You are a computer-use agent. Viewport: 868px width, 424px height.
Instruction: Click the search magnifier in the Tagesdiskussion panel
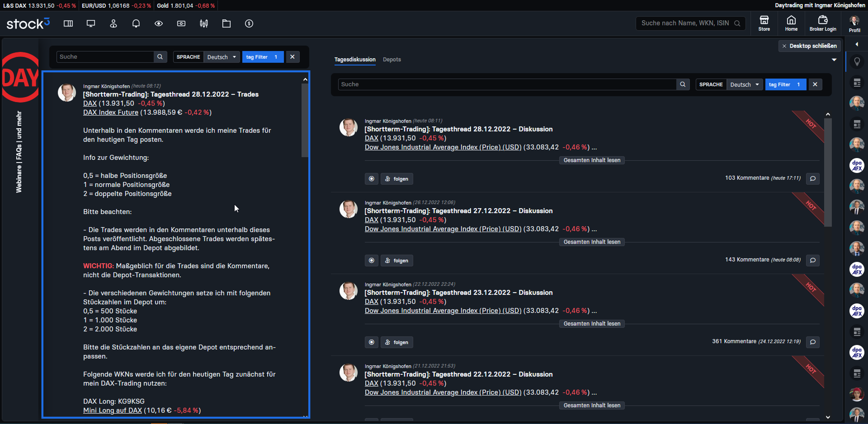[x=683, y=85]
